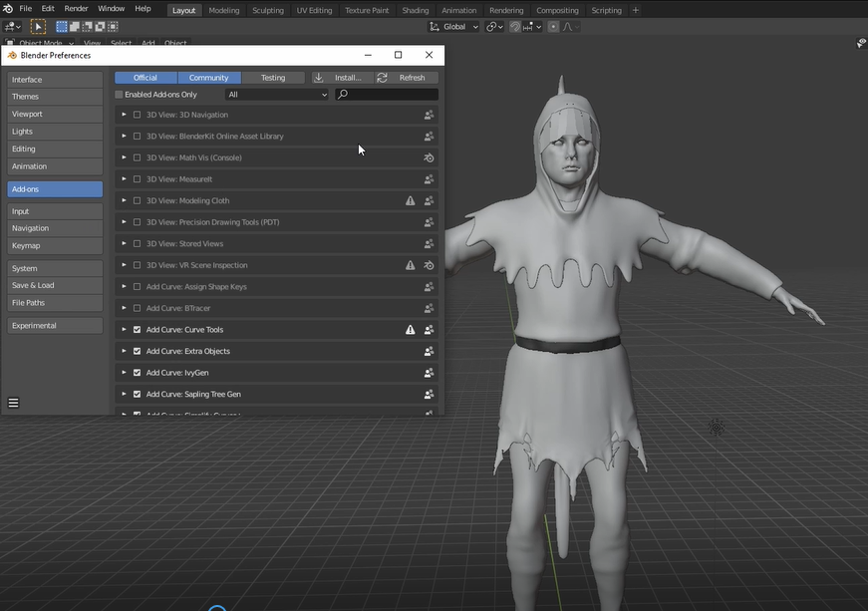
Task: Click the hamburger menu icon in Preferences
Action: click(13, 402)
